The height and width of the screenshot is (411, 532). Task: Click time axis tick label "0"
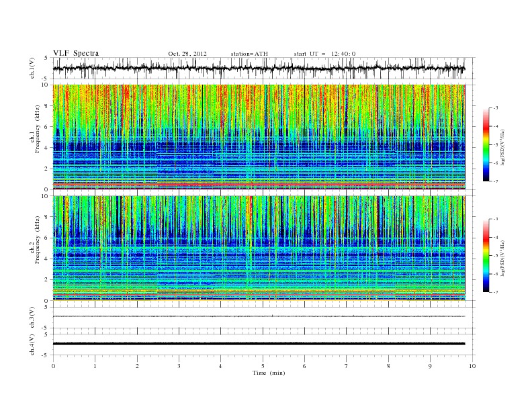tap(53, 366)
